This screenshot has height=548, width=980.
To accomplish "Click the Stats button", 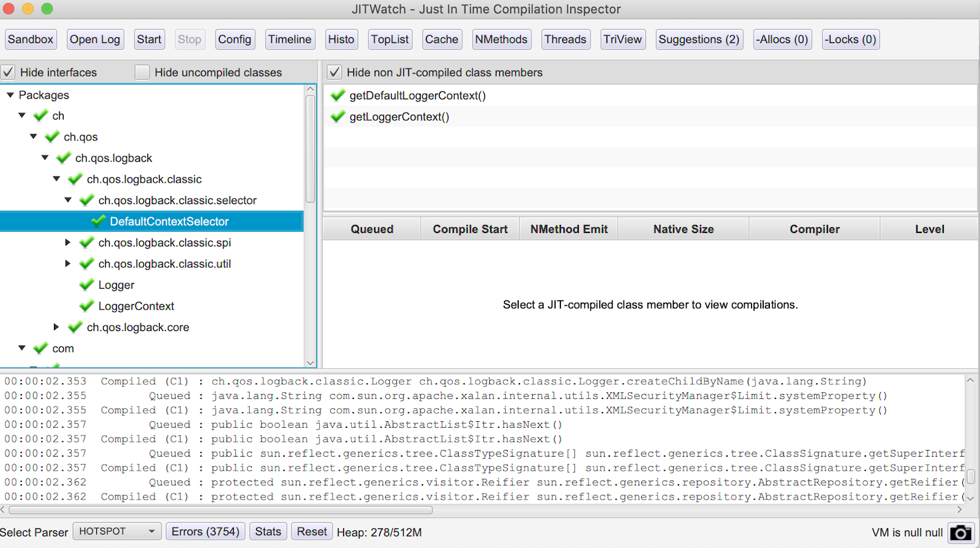I will pyautogui.click(x=268, y=531).
